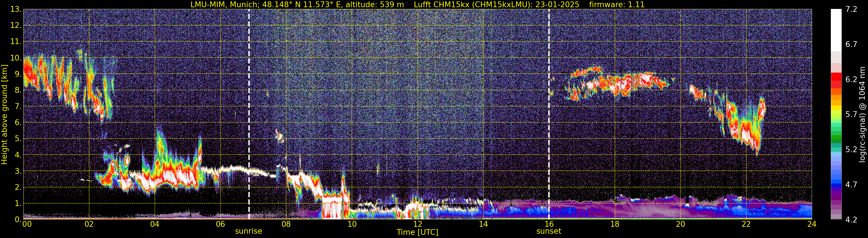Click the white dashed sunrise marker line
This screenshot has width=868, height=238.
(x=249, y=114)
